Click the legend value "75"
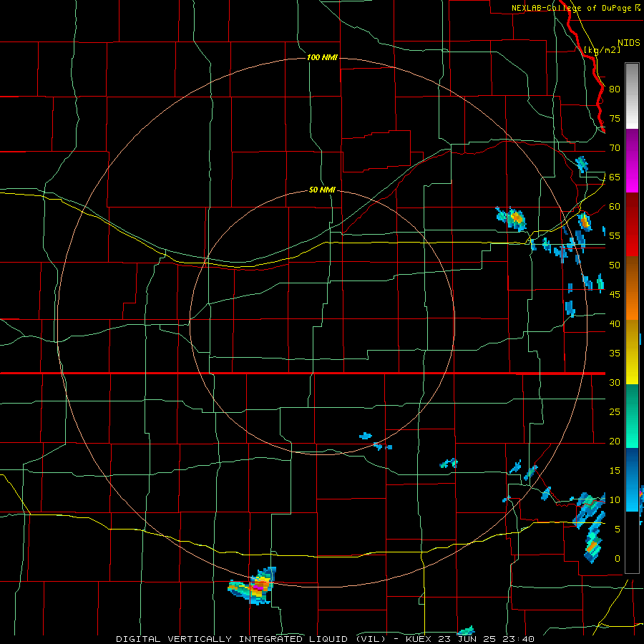This screenshot has width=644, height=644. [615, 118]
